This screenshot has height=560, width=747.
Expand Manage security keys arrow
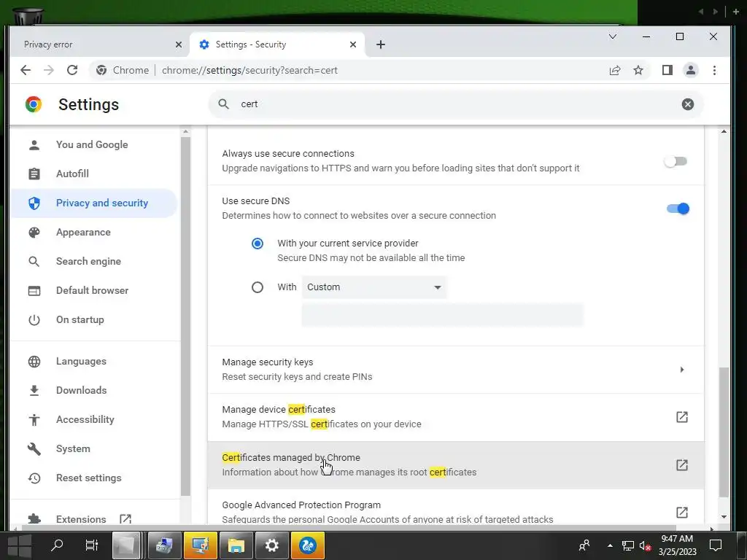682,370
